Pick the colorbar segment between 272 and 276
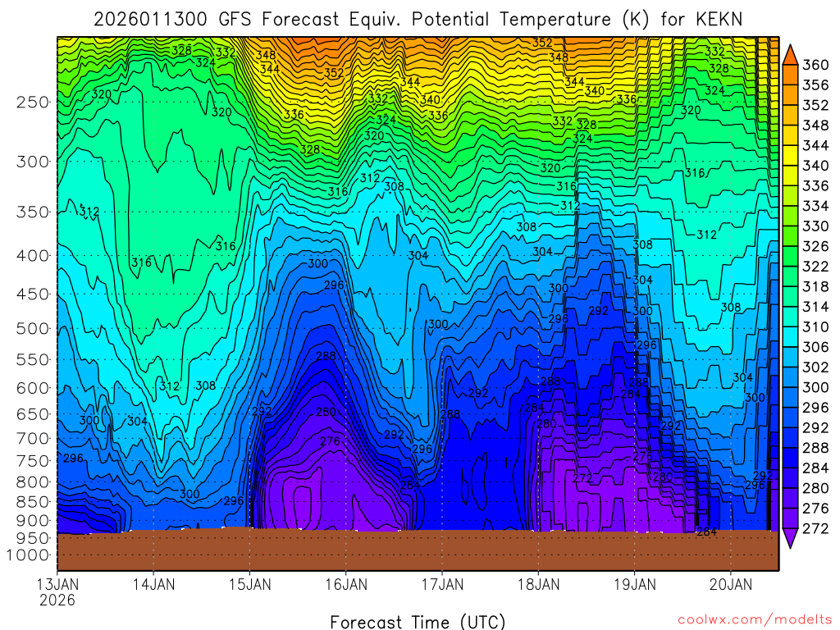 tap(790, 518)
